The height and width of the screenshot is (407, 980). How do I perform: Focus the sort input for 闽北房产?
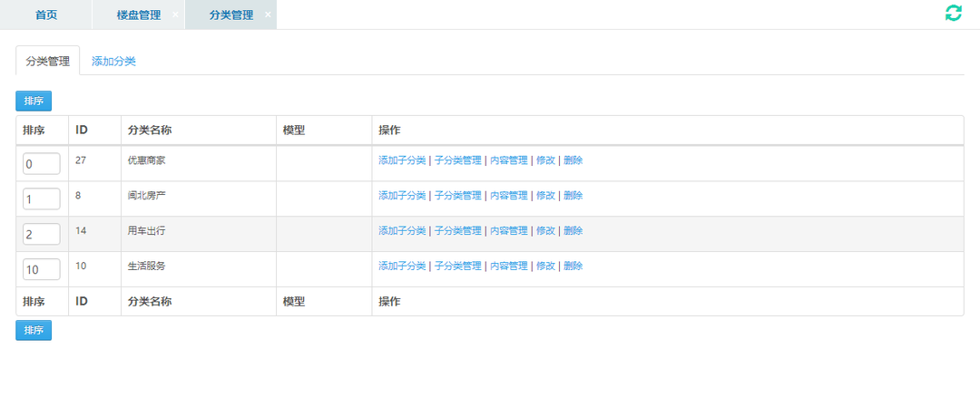(41, 199)
